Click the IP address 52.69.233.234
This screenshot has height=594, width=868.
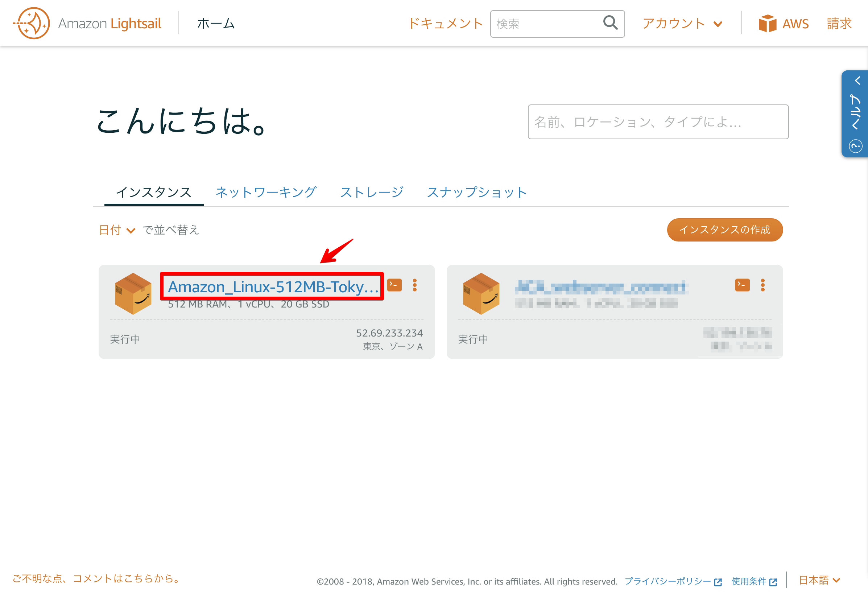[x=389, y=333]
